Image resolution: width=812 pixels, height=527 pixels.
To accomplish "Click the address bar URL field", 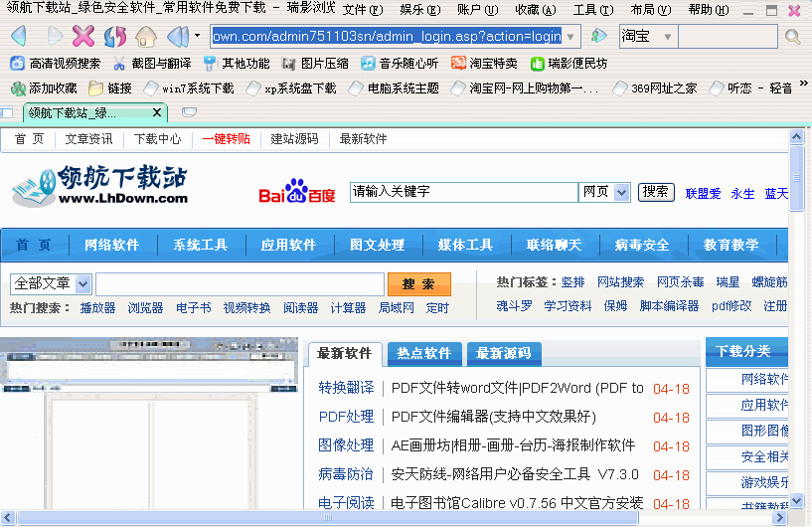I will (x=387, y=36).
